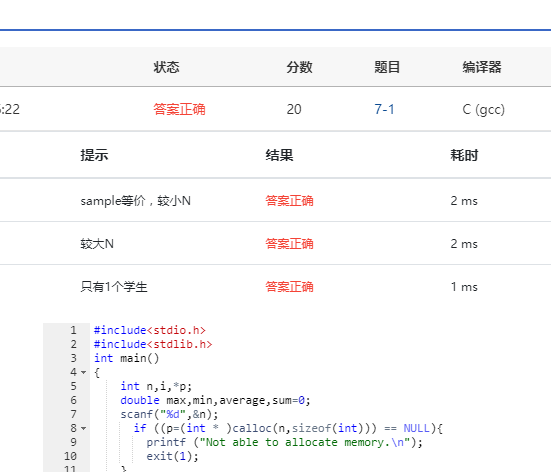The image size is (551, 472).
Task: Click the submission time ending :22
Action: tap(10, 109)
